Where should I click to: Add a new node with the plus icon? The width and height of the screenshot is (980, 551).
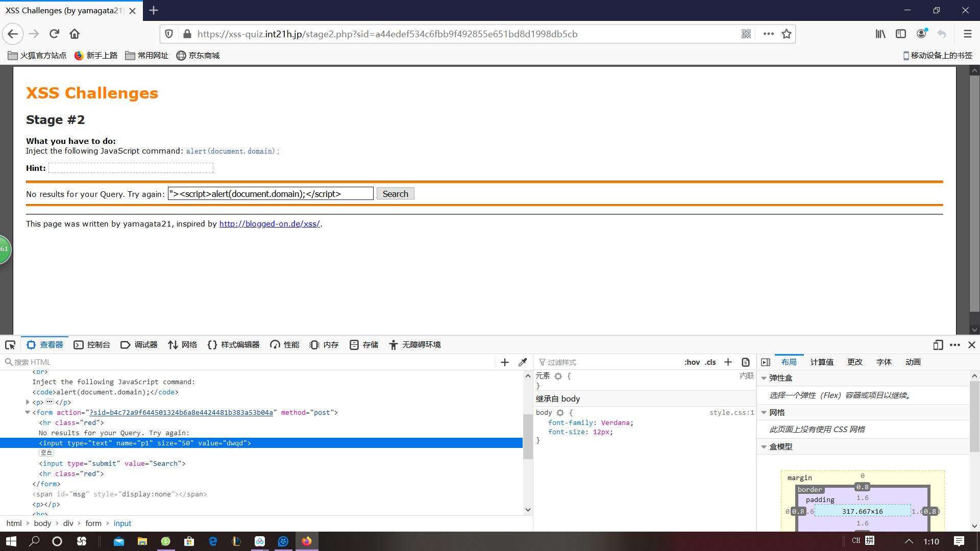pyautogui.click(x=505, y=362)
